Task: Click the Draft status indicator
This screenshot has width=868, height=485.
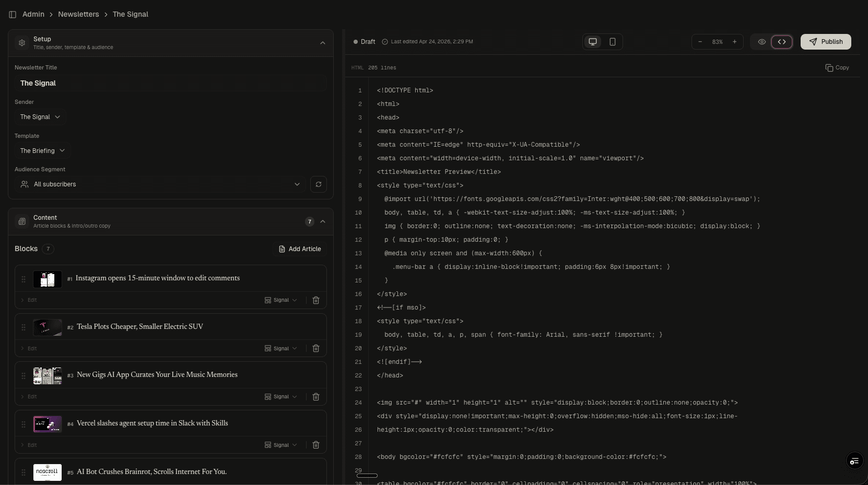Action: tap(365, 42)
